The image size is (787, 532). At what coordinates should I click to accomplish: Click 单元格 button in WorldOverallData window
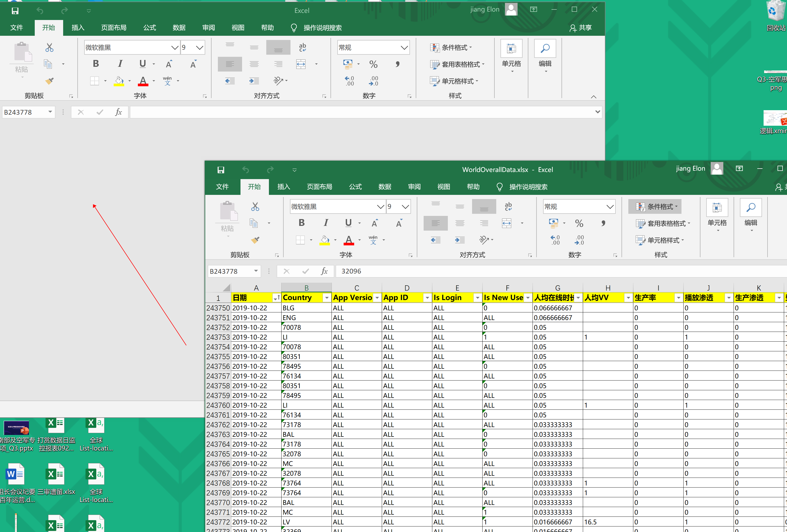(x=717, y=215)
